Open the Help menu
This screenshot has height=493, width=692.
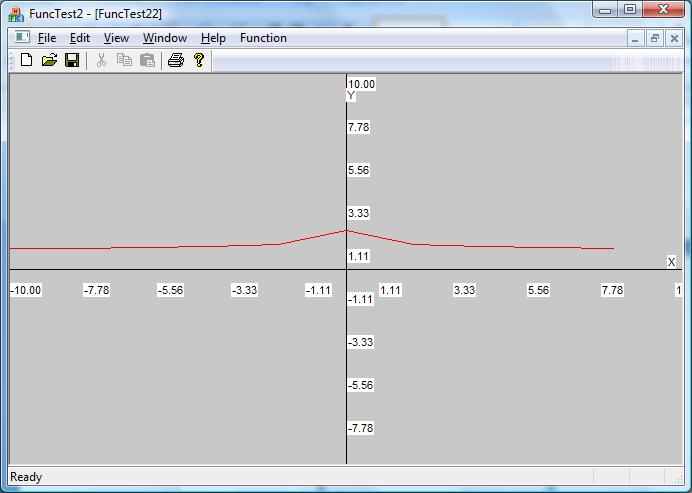point(213,38)
